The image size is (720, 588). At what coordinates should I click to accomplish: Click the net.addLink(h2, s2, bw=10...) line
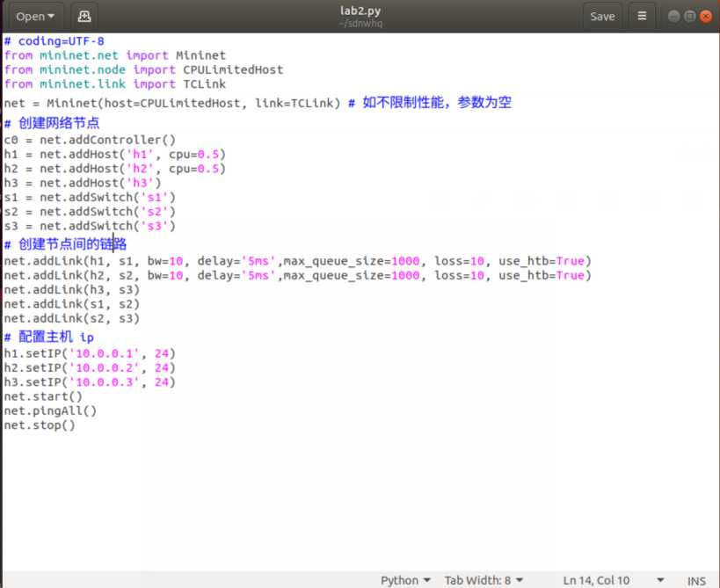(297, 275)
